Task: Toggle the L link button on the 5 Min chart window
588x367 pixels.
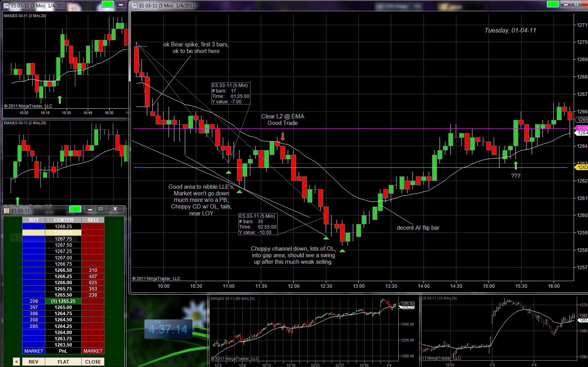Action: click(x=553, y=3)
